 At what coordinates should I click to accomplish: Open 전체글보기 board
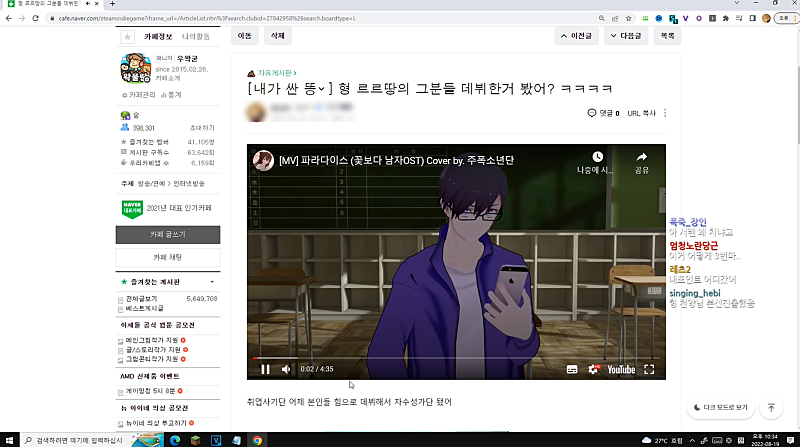click(x=141, y=299)
